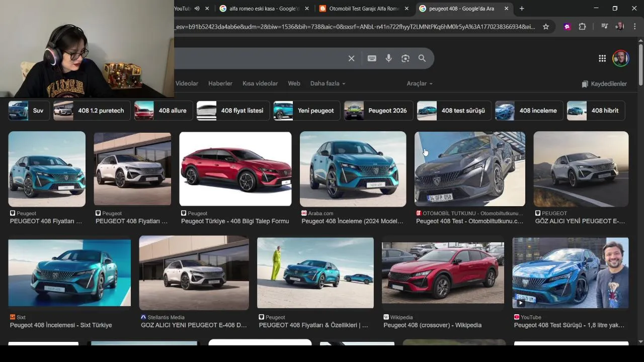Open the red Peugeot 408 Bilgi Talep thumbnail
The width and height of the screenshot is (644, 362).
coord(235,169)
